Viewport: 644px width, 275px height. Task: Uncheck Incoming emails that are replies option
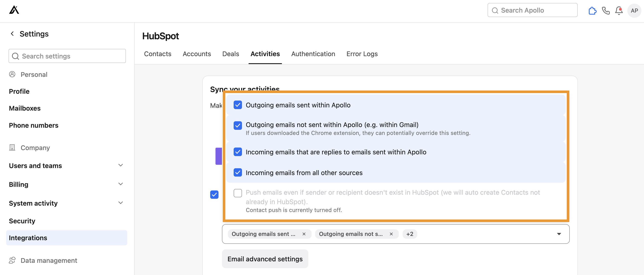click(237, 152)
